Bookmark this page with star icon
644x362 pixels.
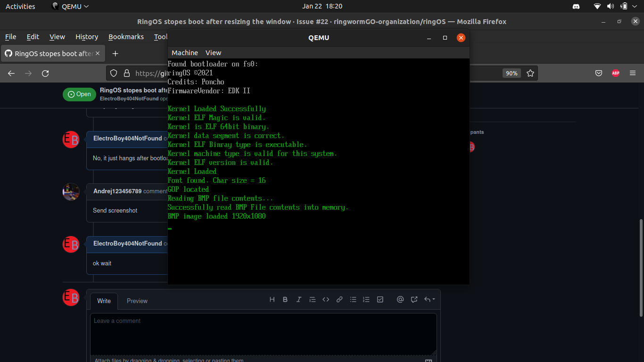tap(530, 73)
